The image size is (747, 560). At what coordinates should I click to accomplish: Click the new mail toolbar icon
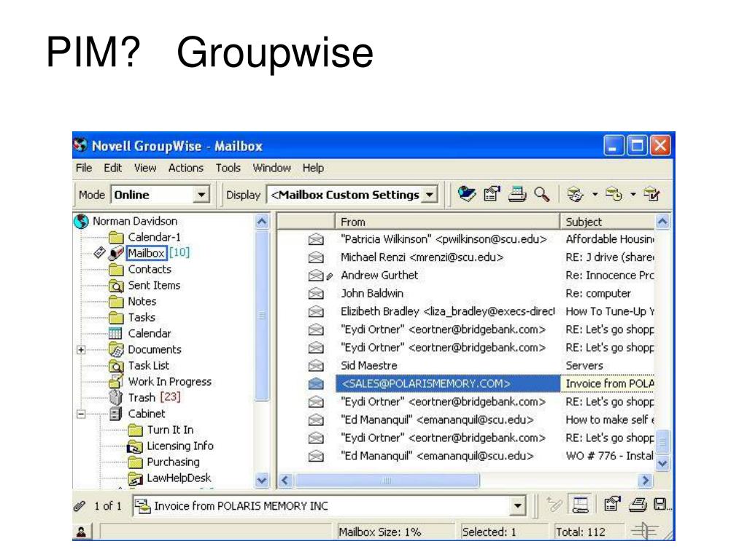[575, 194]
